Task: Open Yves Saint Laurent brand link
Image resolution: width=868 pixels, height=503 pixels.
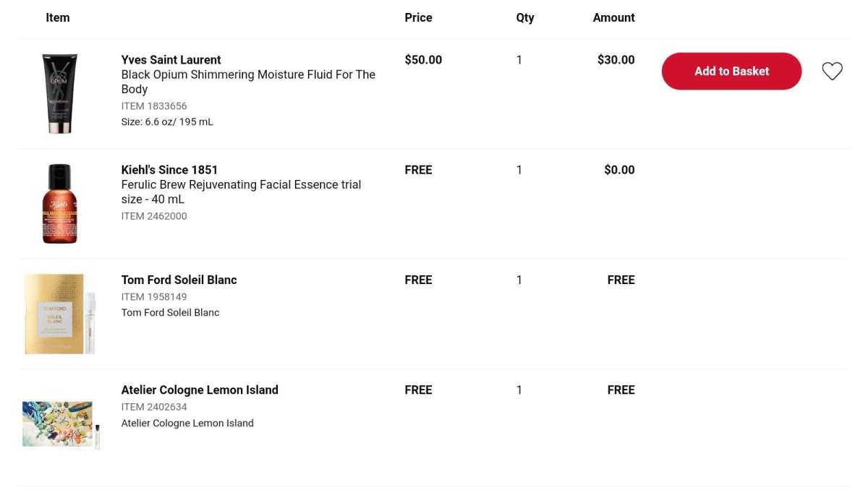Action: point(171,60)
